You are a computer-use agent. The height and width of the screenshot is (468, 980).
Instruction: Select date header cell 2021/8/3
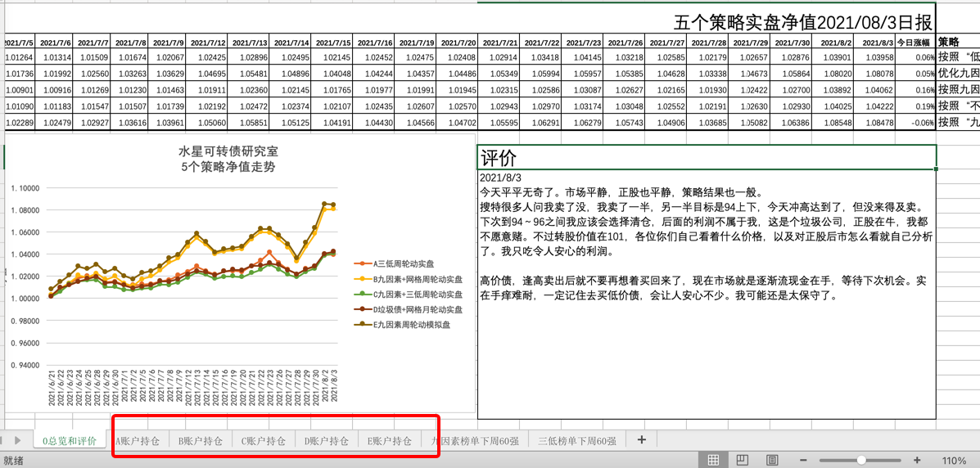pos(874,43)
